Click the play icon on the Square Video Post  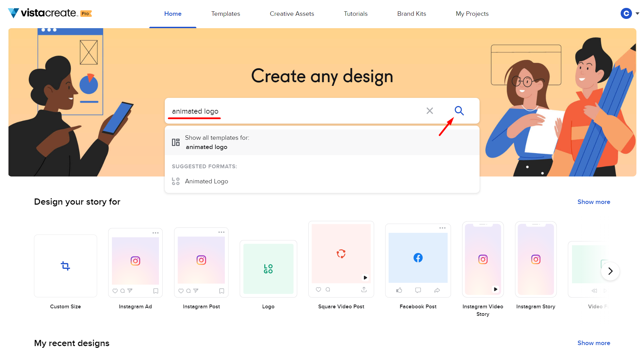pyautogui.click(x=365, y=277)
